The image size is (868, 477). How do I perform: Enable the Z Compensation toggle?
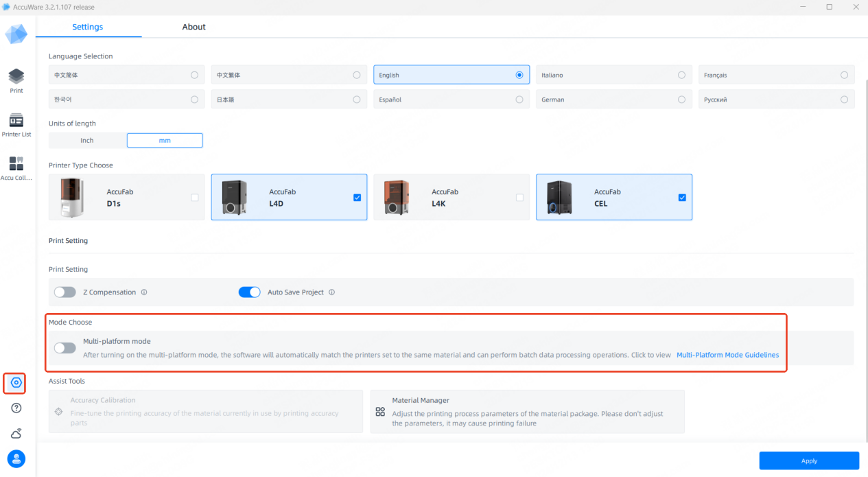pos(65,292)
